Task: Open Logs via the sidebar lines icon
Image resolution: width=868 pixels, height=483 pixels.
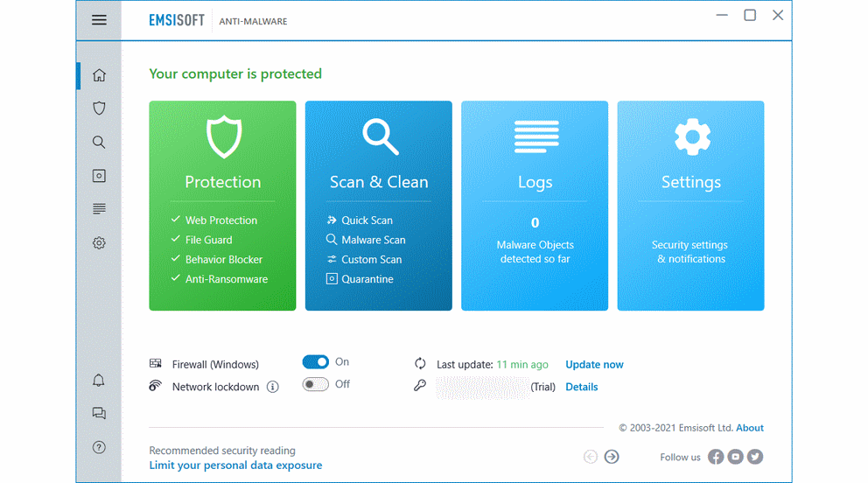Action: (x=99, y=209)
